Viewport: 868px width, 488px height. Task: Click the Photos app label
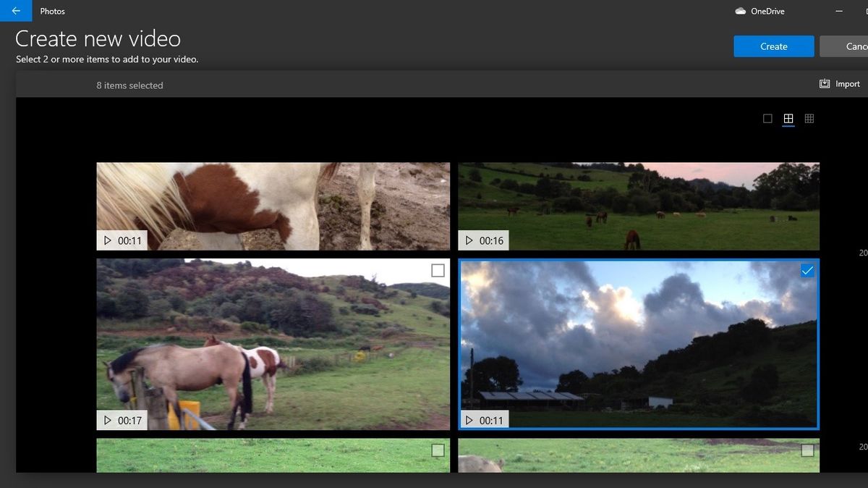pos(52,11)
